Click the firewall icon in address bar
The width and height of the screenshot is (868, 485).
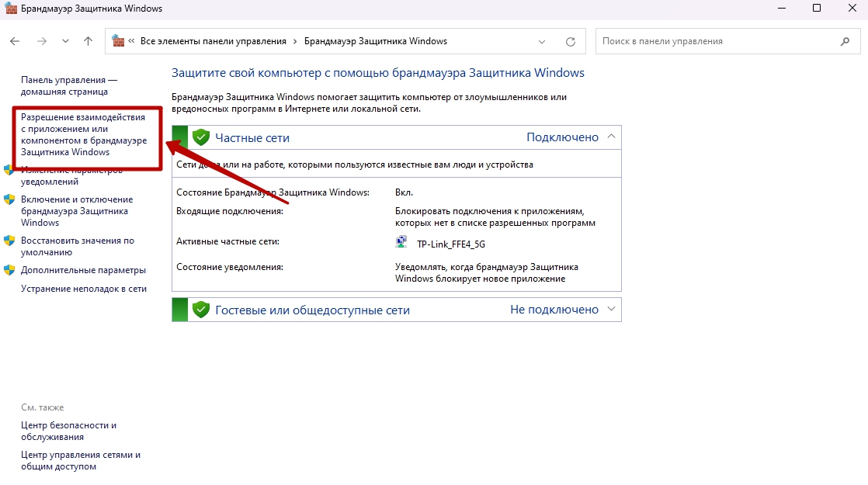[119, 41]
